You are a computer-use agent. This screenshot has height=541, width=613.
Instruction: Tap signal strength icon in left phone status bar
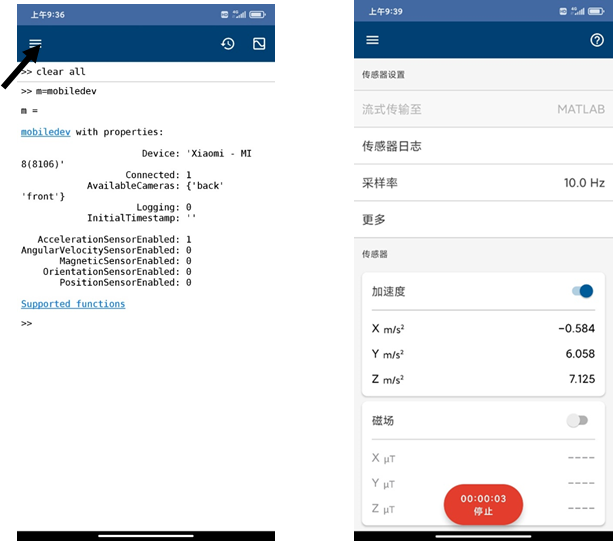(x=239, y=14)
